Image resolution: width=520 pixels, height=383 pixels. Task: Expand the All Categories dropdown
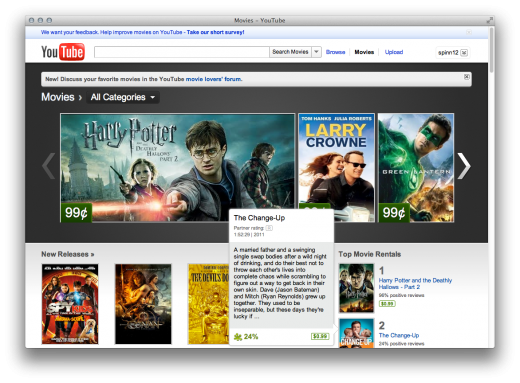click(123, 97)
